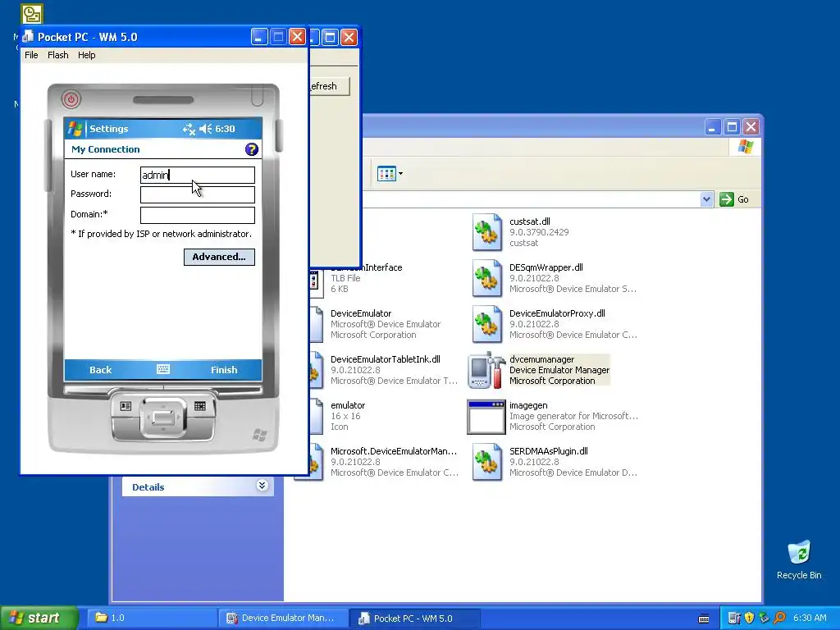Click the Advanced... button
This screenshot has width=840, height=630.
[219, 257]
